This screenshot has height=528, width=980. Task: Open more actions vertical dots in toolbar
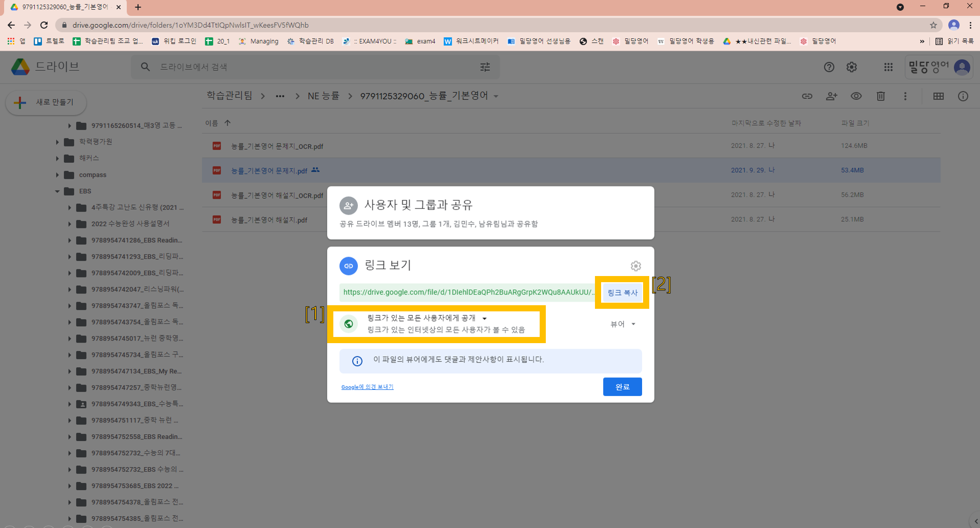(x=905, y=96)
